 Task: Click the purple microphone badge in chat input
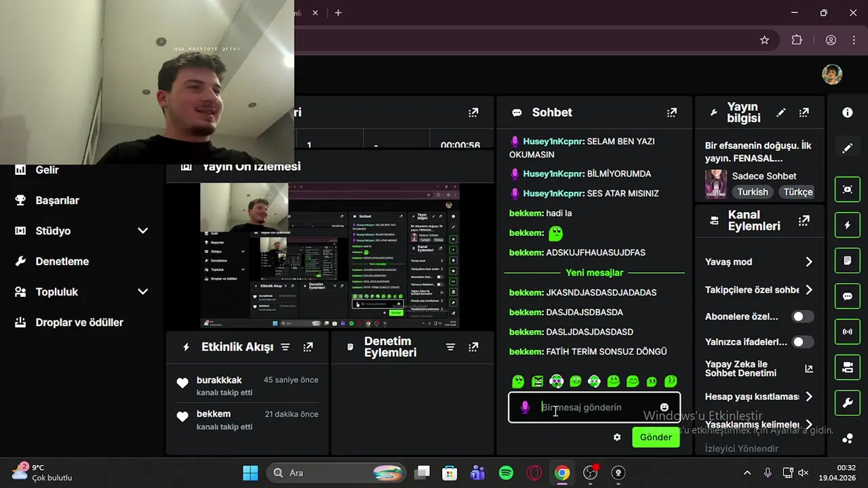click(525, 407)
